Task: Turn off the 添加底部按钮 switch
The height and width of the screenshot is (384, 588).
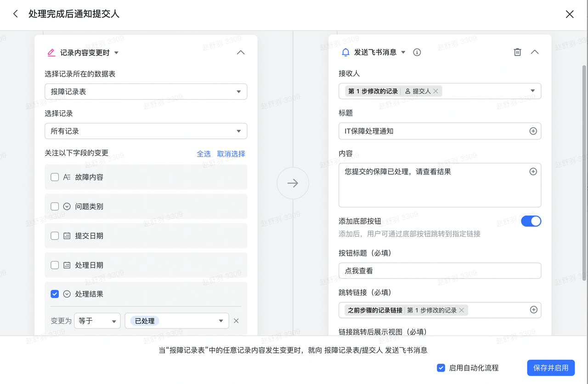Action: [x=531, y=221]
